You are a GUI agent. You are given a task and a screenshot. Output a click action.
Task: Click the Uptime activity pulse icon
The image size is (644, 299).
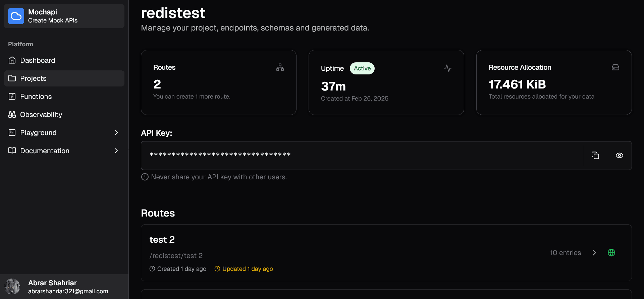tap(448, 68)
